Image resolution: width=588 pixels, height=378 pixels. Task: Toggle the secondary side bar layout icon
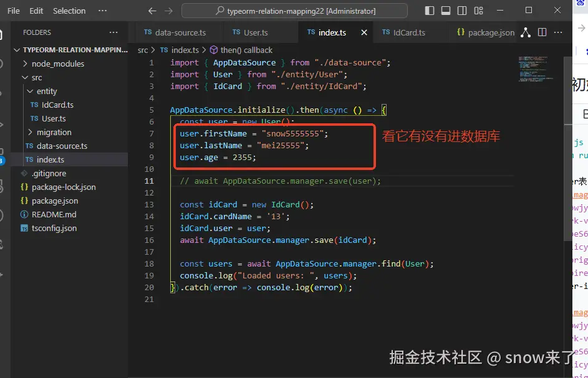(x=462, y=11)
